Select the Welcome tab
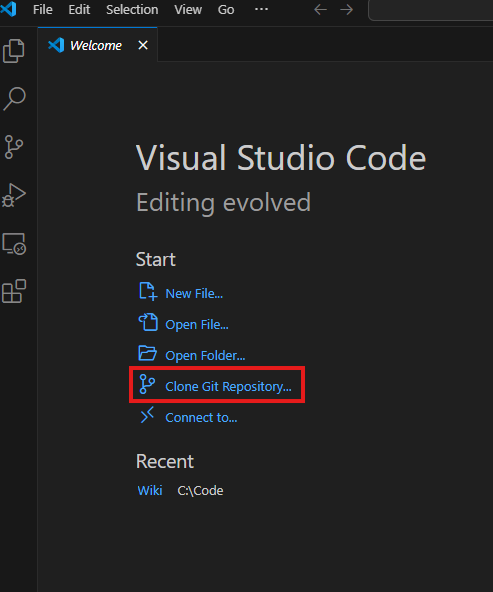493x592 pixels. click(x=97, y=45)
